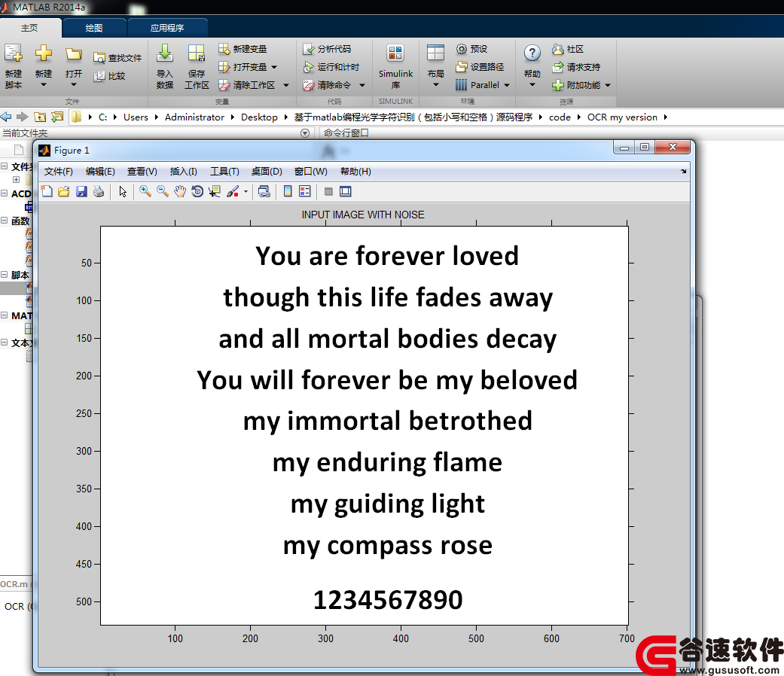Click the Link Plot icon in Figure 1 toolbar

[x=264, y=191]
